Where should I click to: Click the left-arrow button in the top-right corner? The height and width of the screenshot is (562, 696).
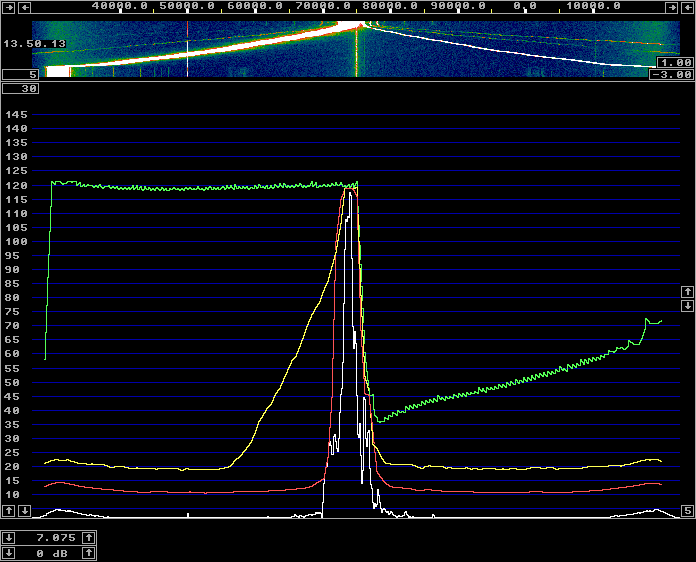click(688, 7)
